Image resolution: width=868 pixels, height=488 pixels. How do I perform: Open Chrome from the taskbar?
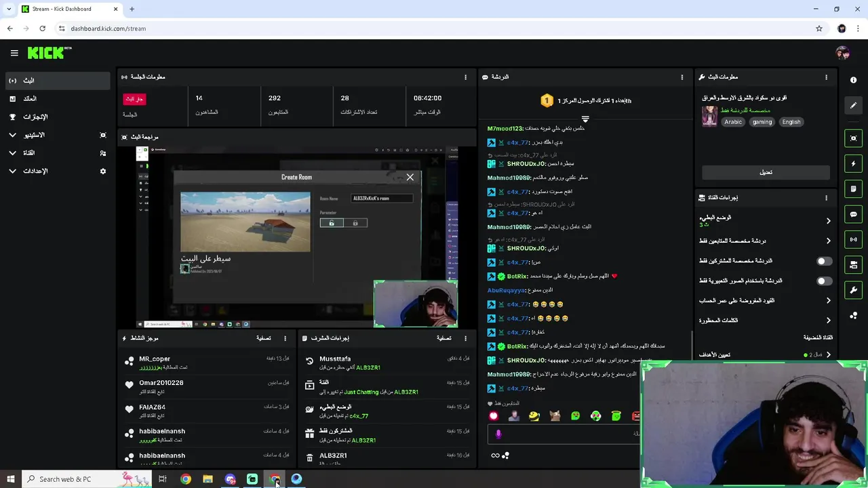tap(185, 479)
